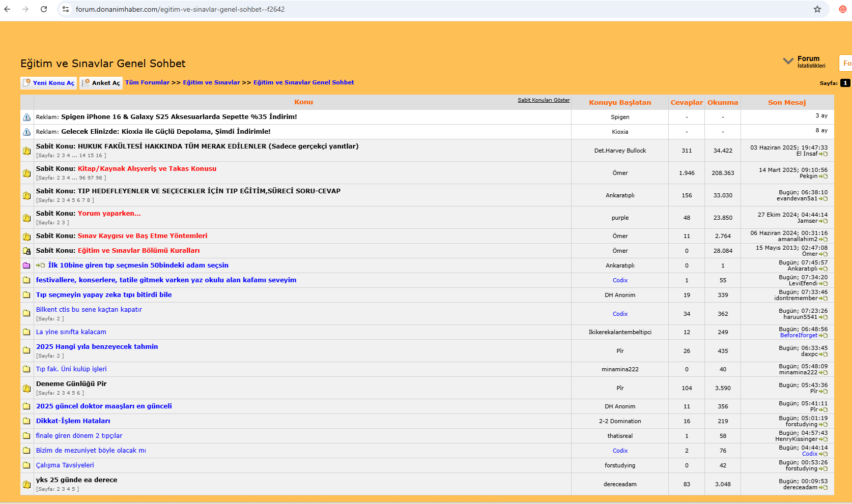Open Çalışma Tavsiyeleri topic
852x504 pixels.
click(65, 465)
